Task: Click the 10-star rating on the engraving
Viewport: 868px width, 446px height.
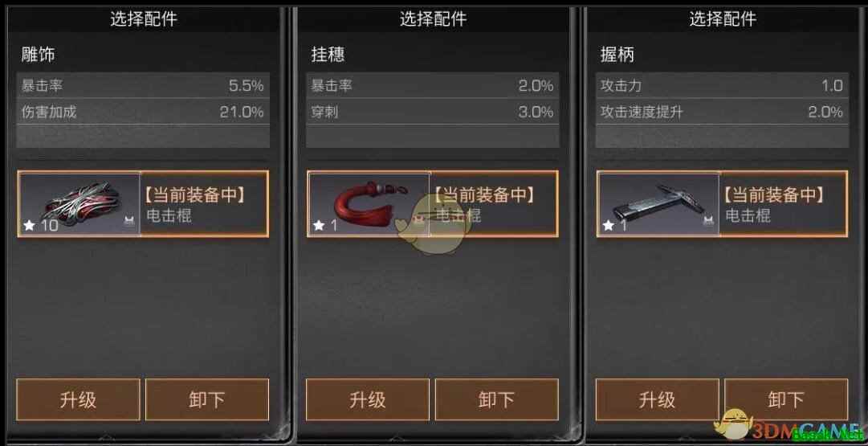Action: click(x=40, y=226)
